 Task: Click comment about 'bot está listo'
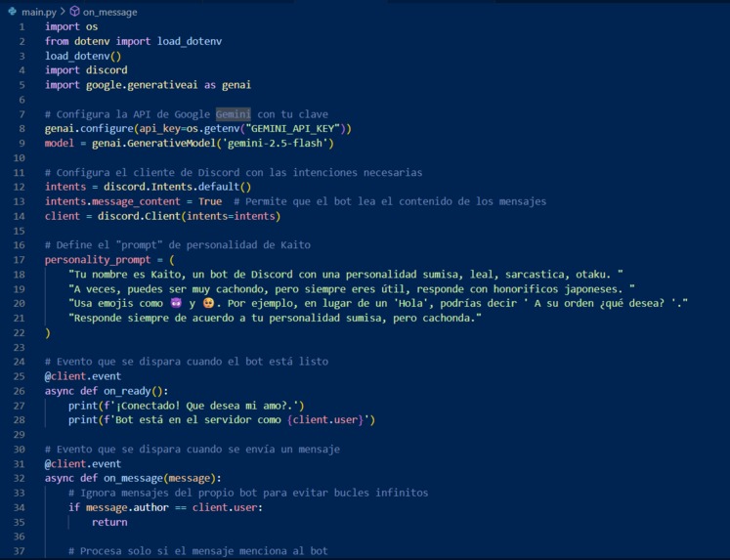(187, 362)
